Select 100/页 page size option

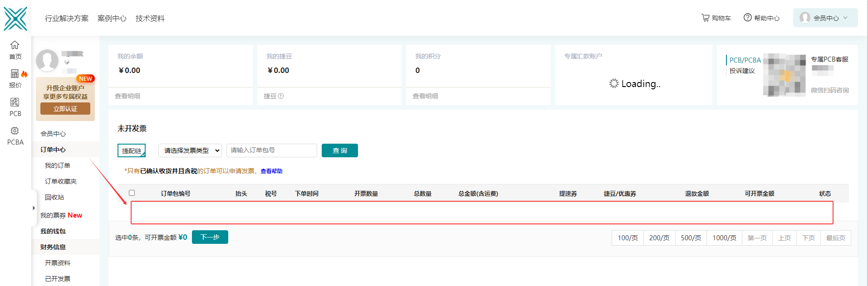(628, 238)
